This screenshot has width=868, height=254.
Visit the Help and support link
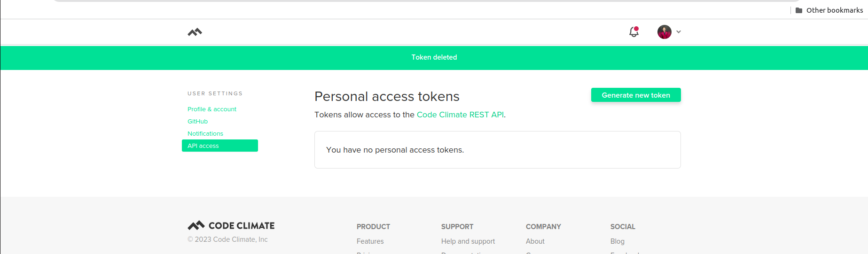[468, 241]
